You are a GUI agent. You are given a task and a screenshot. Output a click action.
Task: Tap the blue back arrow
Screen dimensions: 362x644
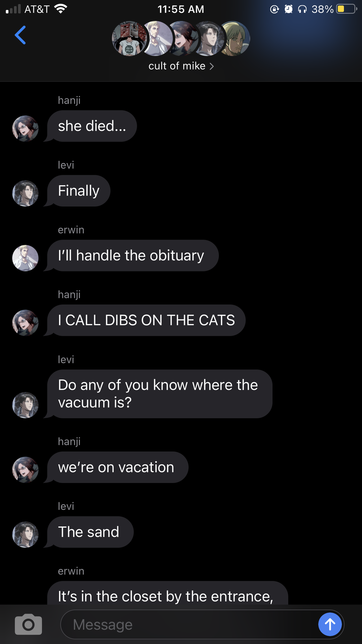20,35
